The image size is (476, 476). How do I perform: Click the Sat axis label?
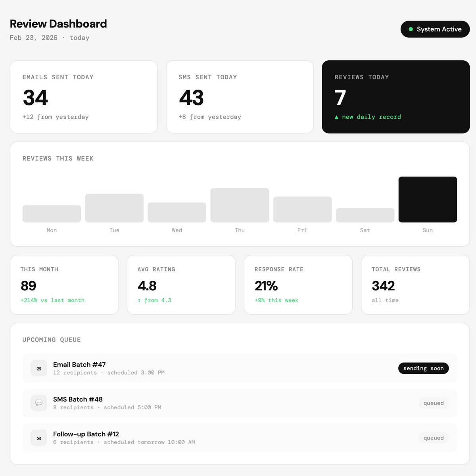pos(365,230)
